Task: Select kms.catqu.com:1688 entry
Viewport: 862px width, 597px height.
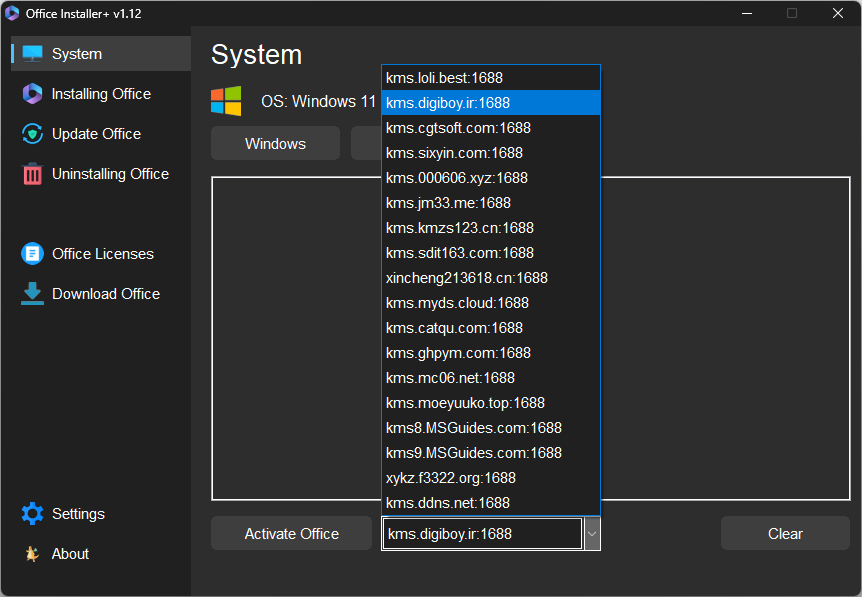Action: 491,328
